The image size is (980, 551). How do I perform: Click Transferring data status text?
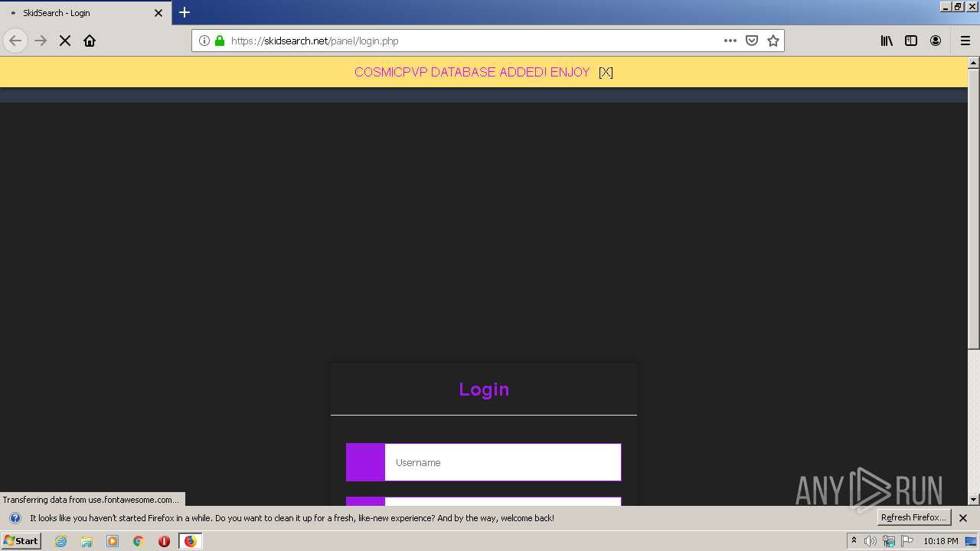tap(91, 500)
